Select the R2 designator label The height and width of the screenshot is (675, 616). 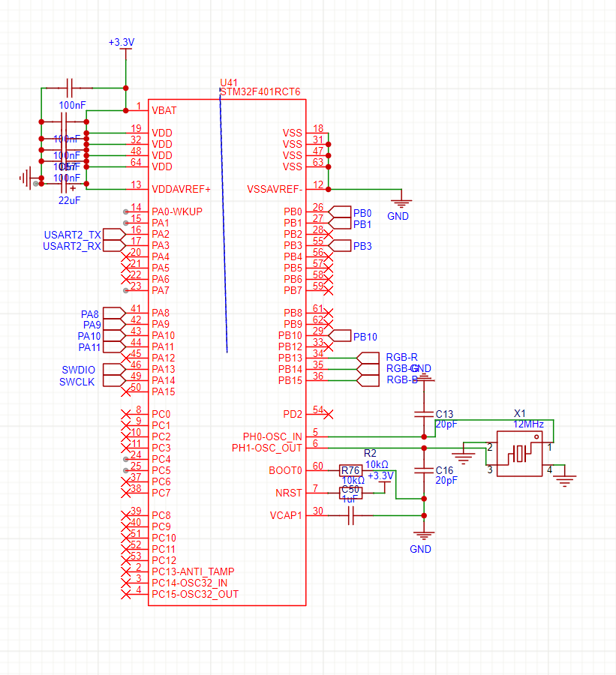coord(370,453)
